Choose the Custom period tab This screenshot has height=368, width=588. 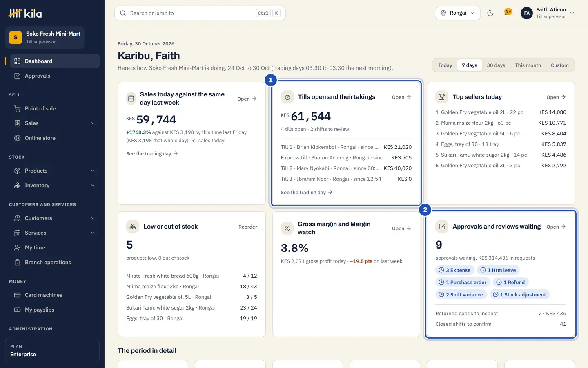[559, 65]
